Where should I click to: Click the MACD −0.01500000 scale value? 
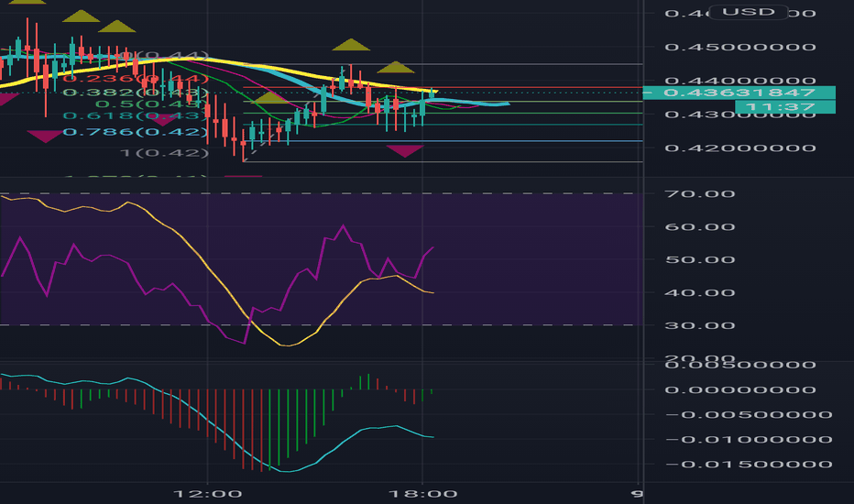749,465
